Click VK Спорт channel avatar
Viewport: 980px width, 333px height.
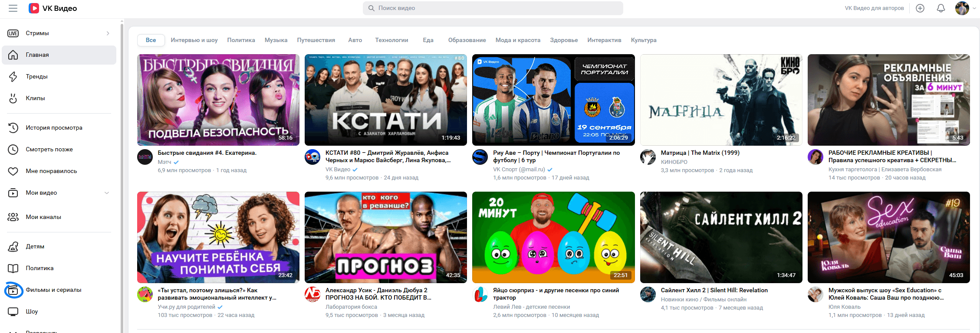(480, 157)
